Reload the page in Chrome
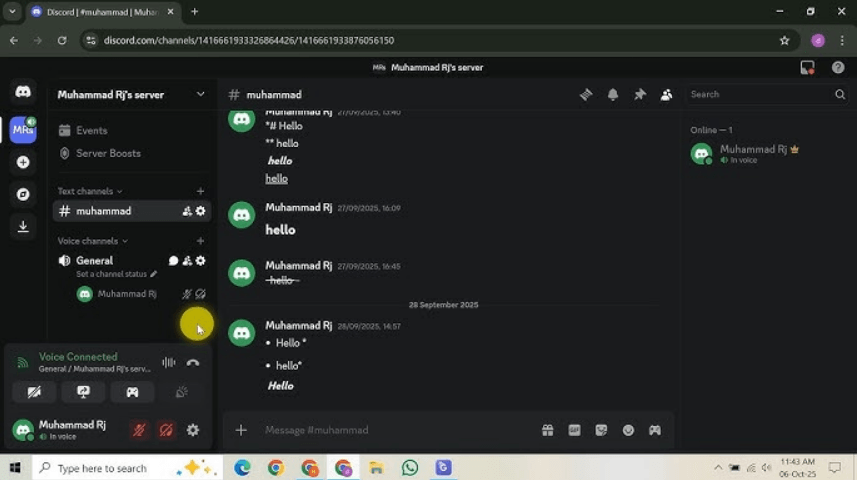 pyautogui.click(x=62, y=40)
